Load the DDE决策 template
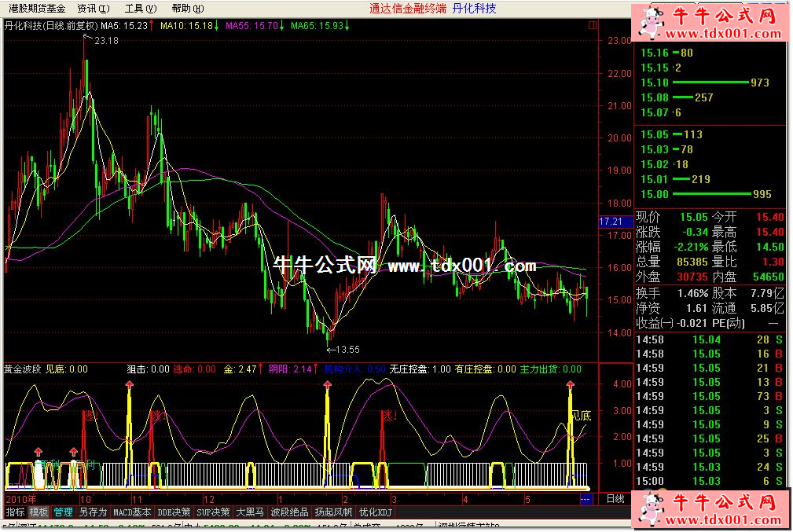793x532 pixels. pos(174,512)
